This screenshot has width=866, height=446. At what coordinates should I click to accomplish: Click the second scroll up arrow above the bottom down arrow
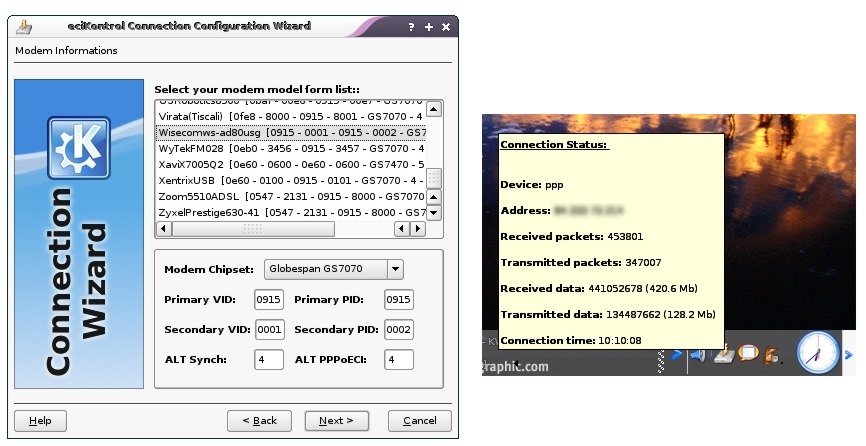point(434,197)
